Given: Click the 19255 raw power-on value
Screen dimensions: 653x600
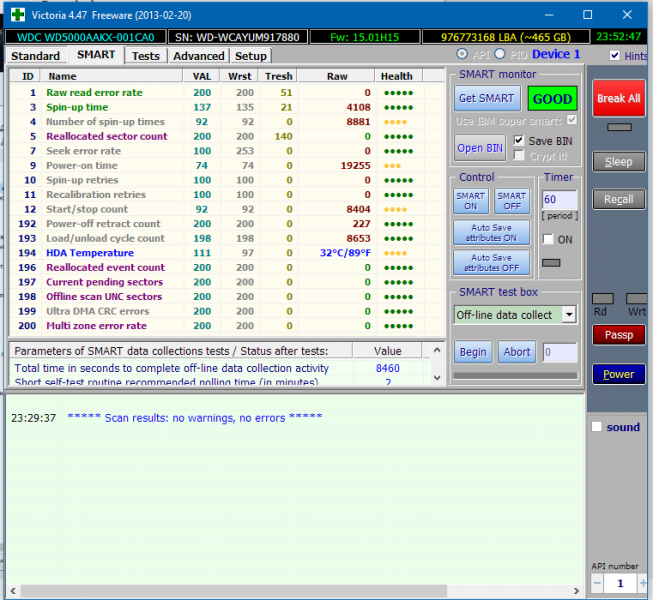Looking at the screenshot, I should 355,165.
